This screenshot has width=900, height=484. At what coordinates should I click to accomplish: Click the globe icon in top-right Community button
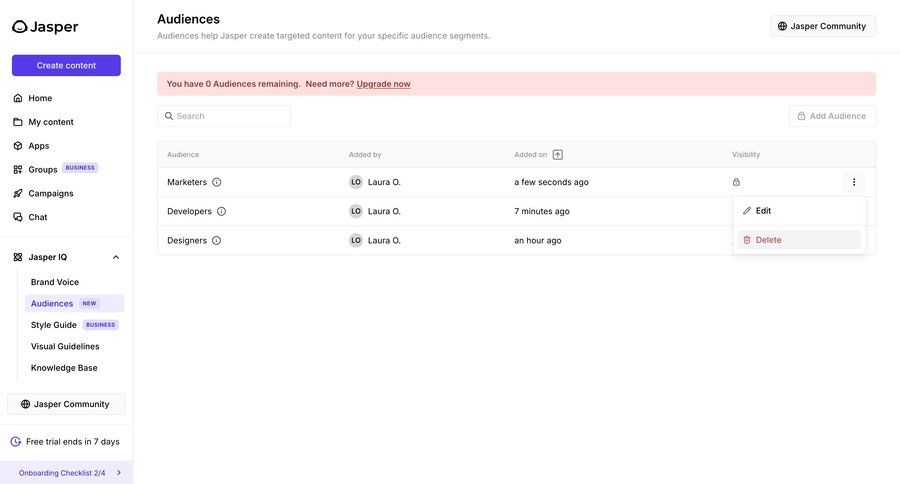(x=782, y=26)
